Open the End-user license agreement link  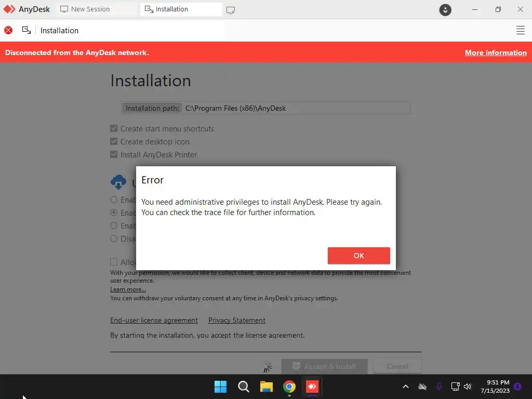154,320
